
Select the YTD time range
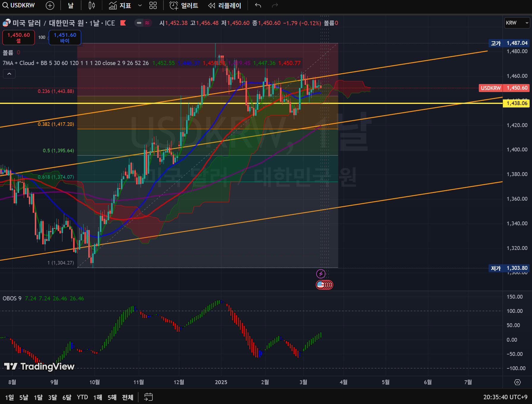point(82,397)
